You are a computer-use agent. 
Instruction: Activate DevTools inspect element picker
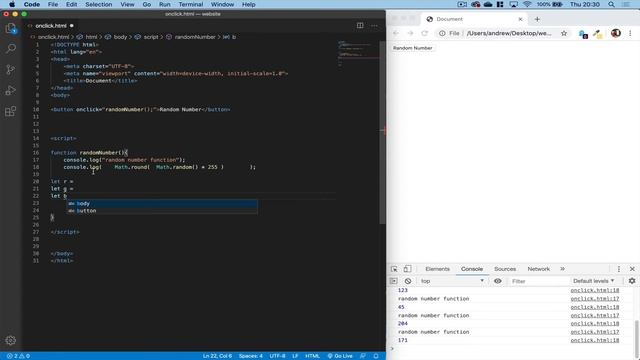tap(394, 269)
